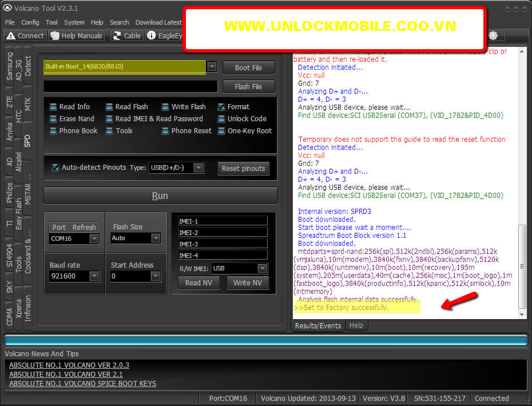Click the Run button
The image size is (532, 406).
point(160,196)
